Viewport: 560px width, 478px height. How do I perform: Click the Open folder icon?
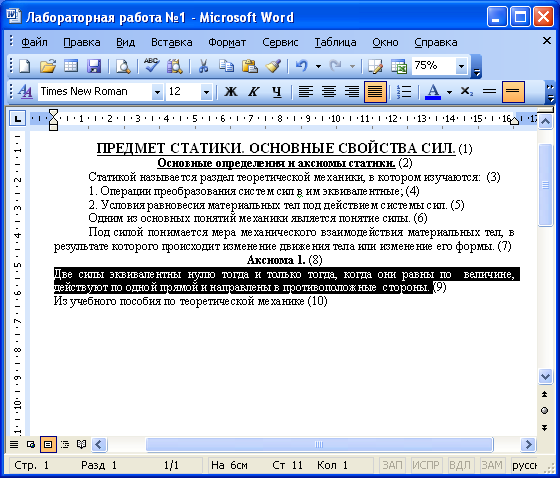click(x=48, y=66)
